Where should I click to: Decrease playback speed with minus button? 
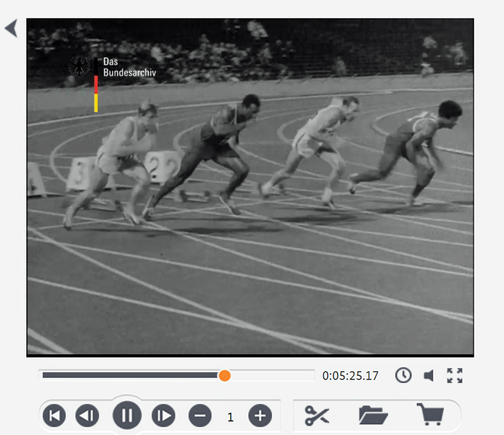coord(200,416)
